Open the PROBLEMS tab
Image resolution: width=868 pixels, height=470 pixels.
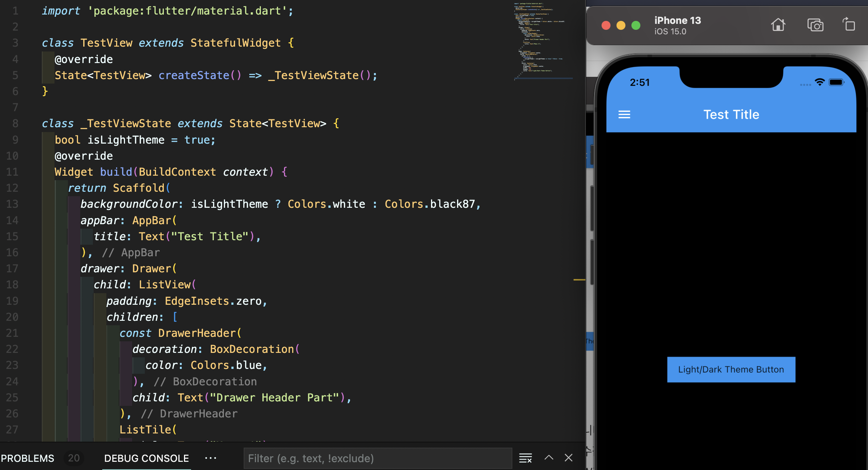[28, 458]
